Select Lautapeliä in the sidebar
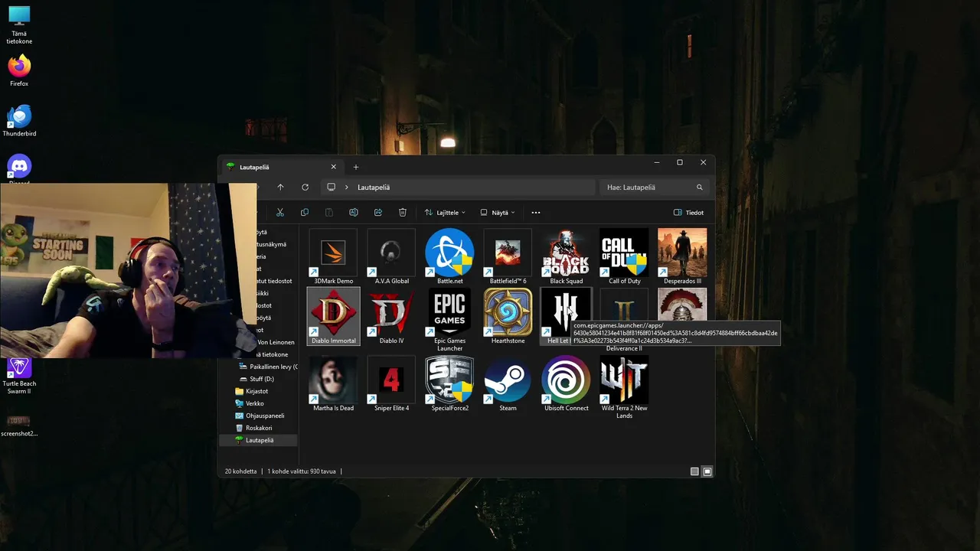The image size is (980, 551). pos(259,440)
